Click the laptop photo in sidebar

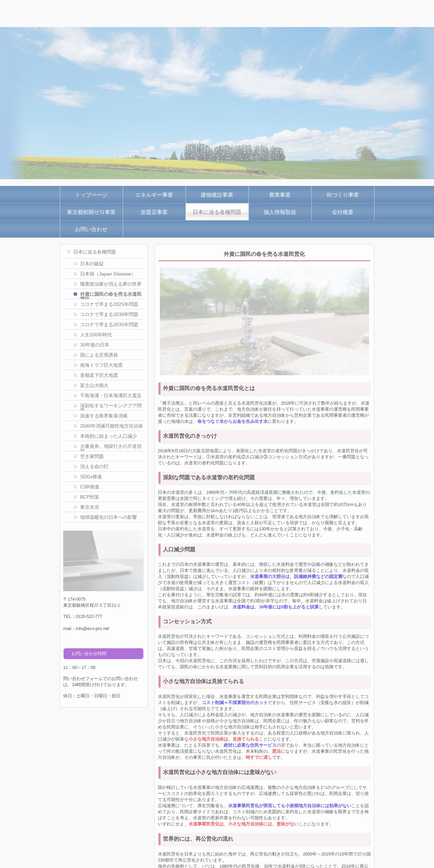pyautogui.click(x=103, y=561)
